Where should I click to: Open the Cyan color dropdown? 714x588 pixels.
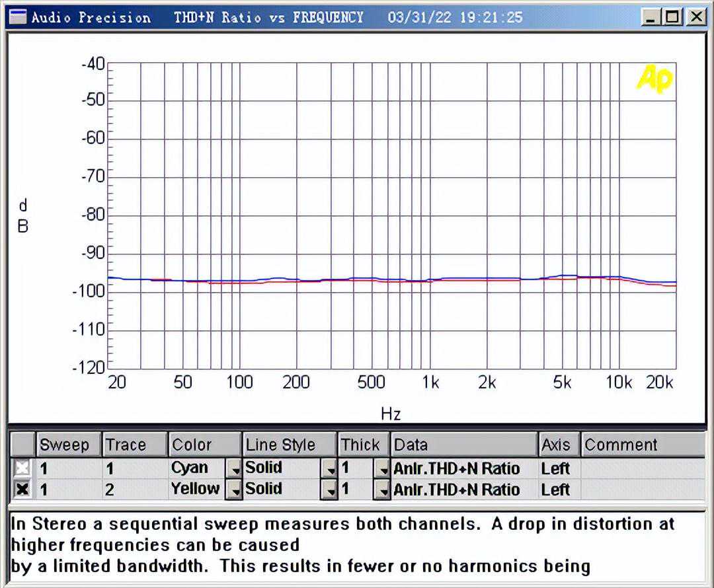pos(234,469)
